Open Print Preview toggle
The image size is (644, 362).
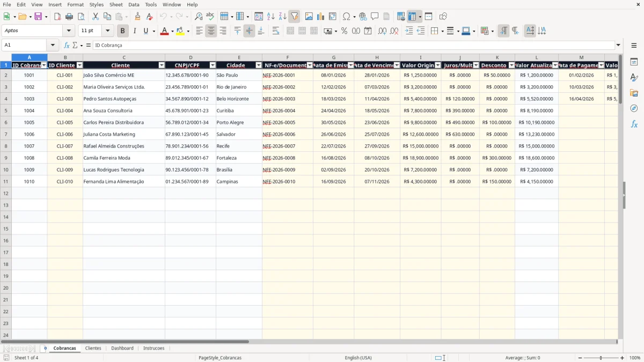(x=81, y=17)
